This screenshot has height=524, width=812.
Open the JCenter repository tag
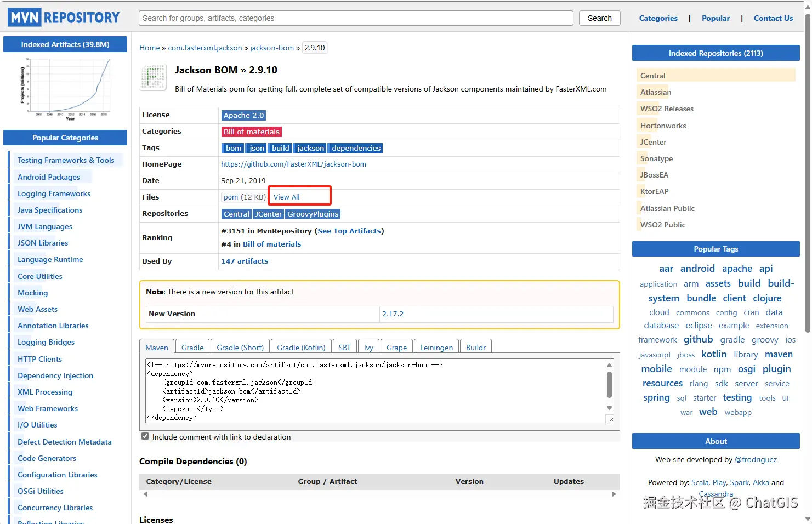(268, 214)
